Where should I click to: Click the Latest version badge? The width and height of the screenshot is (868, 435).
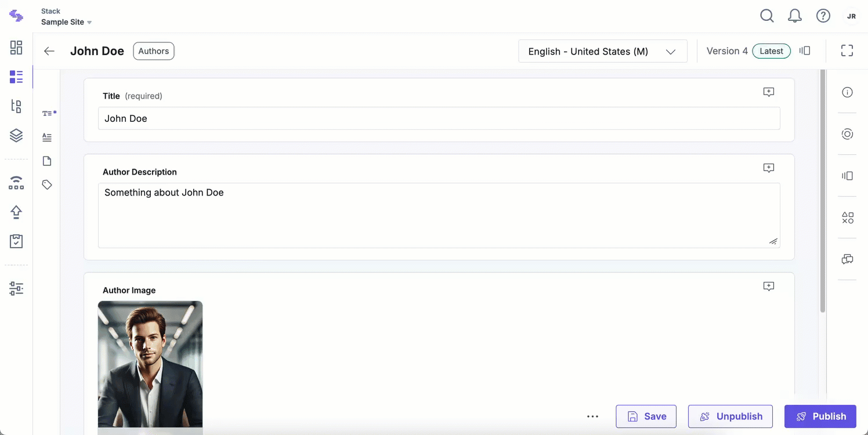coord(772,51)
